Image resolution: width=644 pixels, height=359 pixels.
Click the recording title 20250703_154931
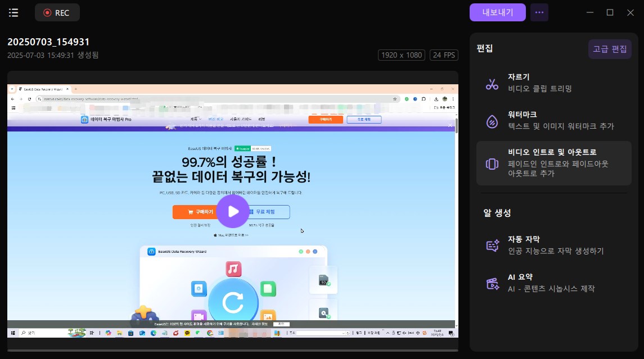(x=48, y=42)
